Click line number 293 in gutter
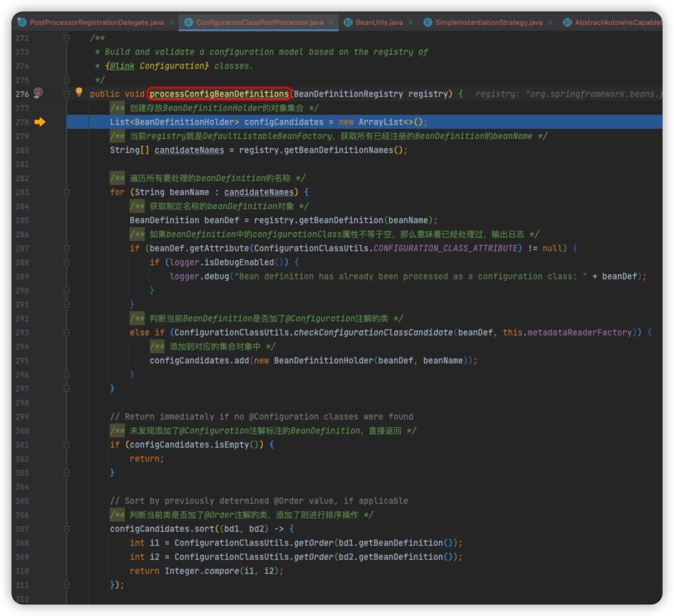Screen dimensions: 674x616 (22, 333)
